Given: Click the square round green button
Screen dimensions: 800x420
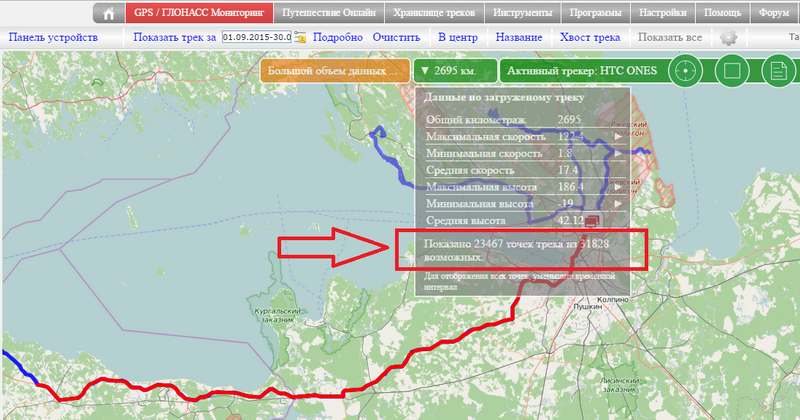Looking at the screenshot, I should [733, 72].
